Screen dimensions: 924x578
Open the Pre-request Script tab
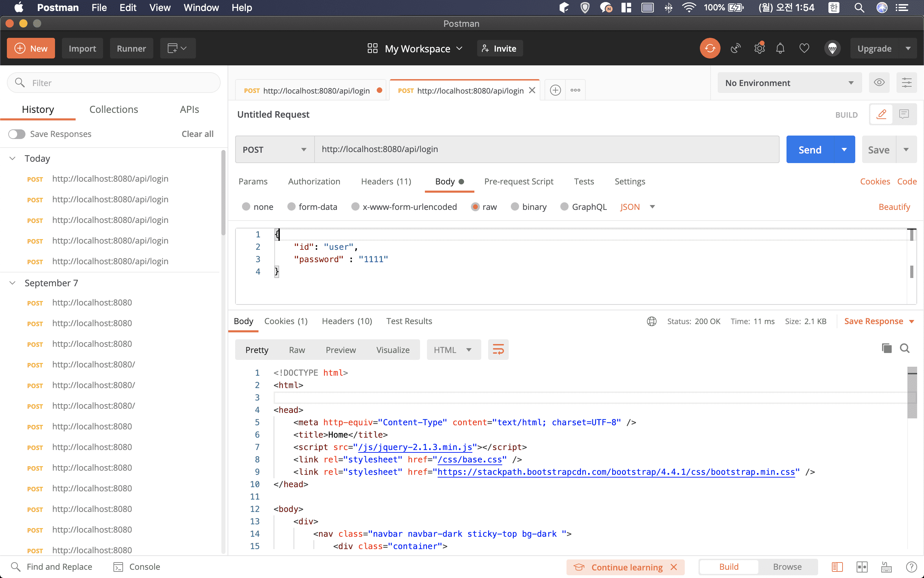[x=518, y=181]
